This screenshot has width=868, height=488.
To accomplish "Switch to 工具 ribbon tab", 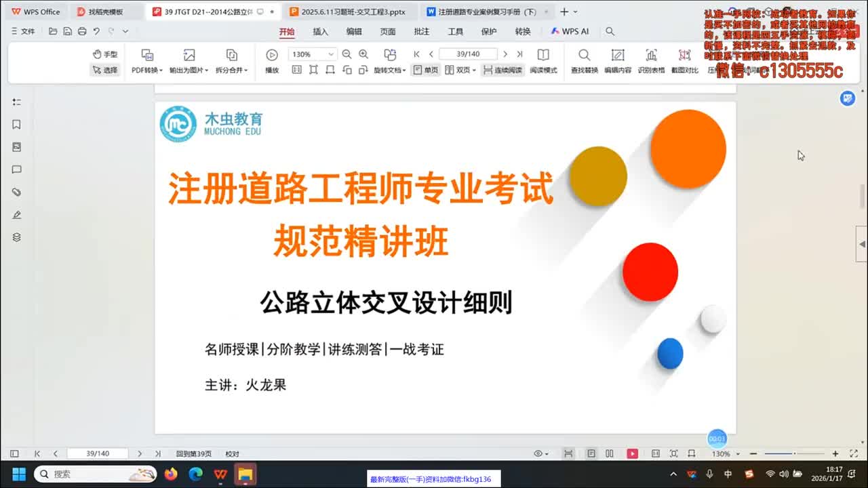I will point(456,31).
